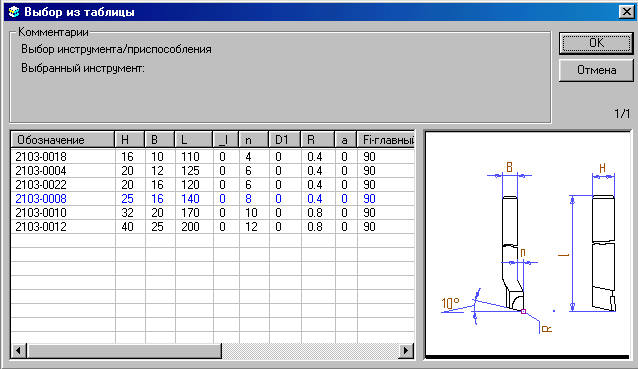The image size is (638, 369).
Task: Click the B column header
Action: tap(160, 140)
